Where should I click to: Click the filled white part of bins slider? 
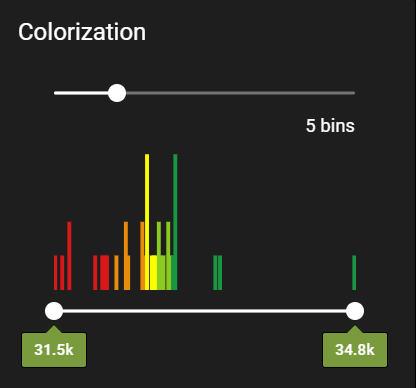click(81, 93)
